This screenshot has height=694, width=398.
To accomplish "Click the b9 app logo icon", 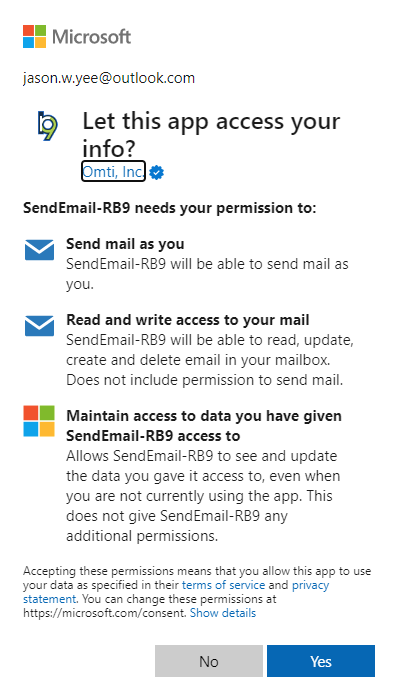I will pos(47,126).
